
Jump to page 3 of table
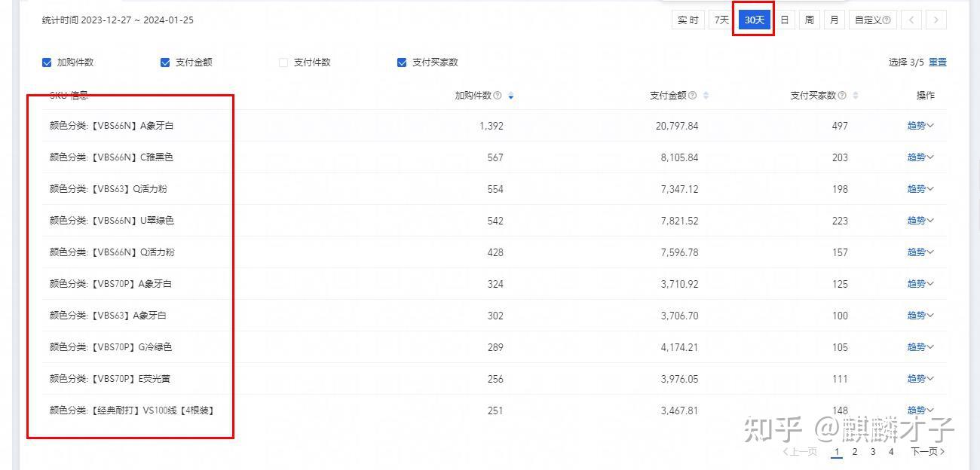tap(873, 452)
